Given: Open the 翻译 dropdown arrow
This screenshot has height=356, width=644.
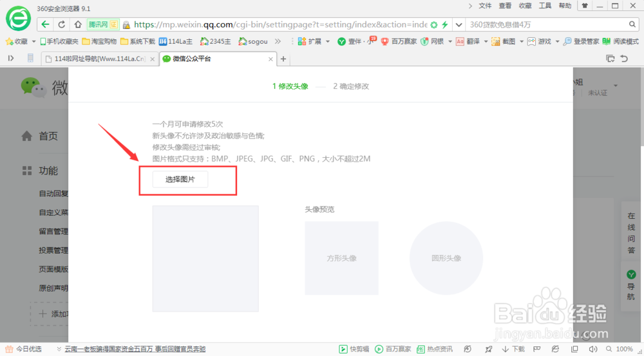Looking at the screenshot, I should (486, 41).
